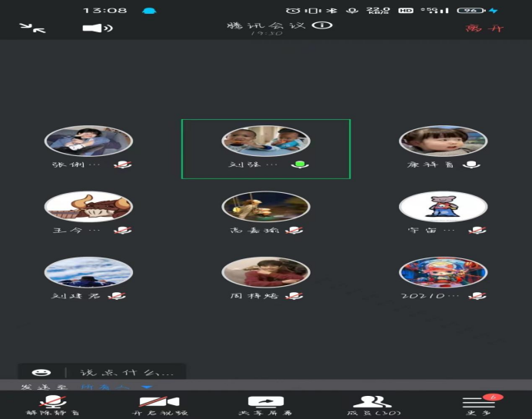Screen dimensions: 532x419
Task: Tap the speaker audio output icon
Action: click(98, 28)
